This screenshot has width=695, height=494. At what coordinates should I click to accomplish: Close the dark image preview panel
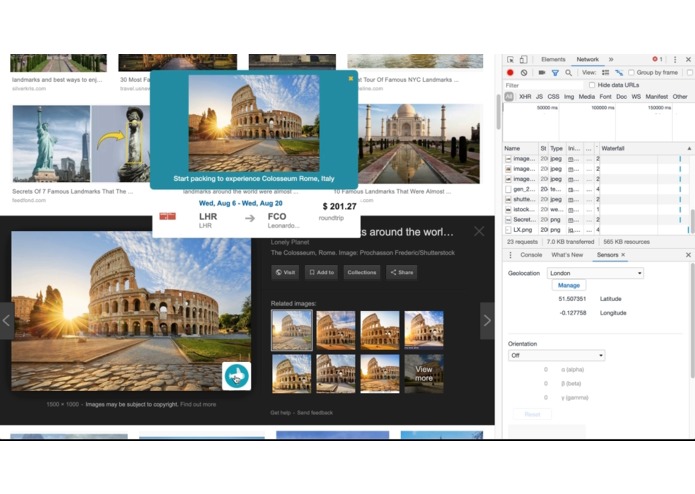coord(479,231)
